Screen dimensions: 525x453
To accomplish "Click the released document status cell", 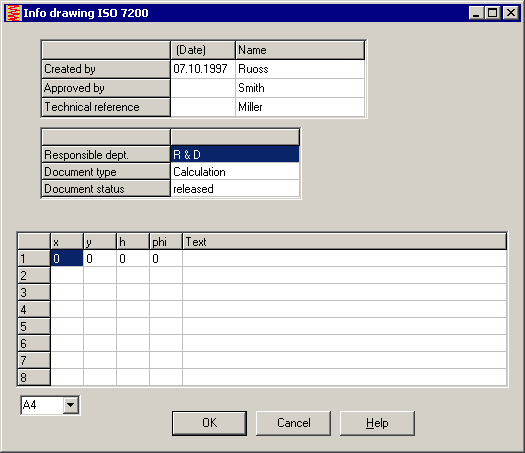I will click(x=235, y=189).
